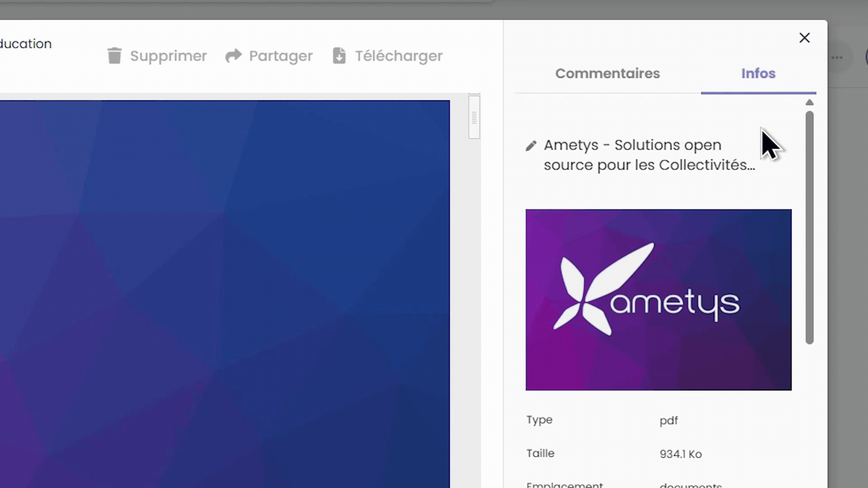
Task: Click the file download icon
Action: (x=339, y=56)
